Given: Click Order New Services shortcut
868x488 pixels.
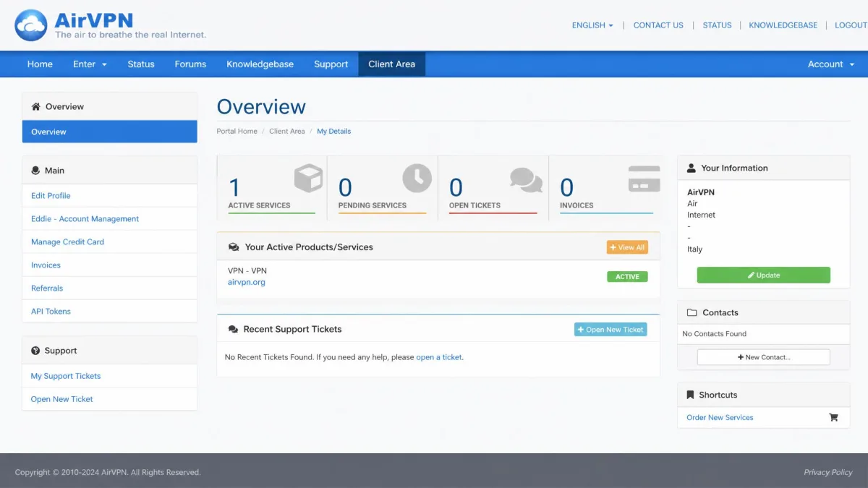Looking at the screenshot, I should 720,418.
